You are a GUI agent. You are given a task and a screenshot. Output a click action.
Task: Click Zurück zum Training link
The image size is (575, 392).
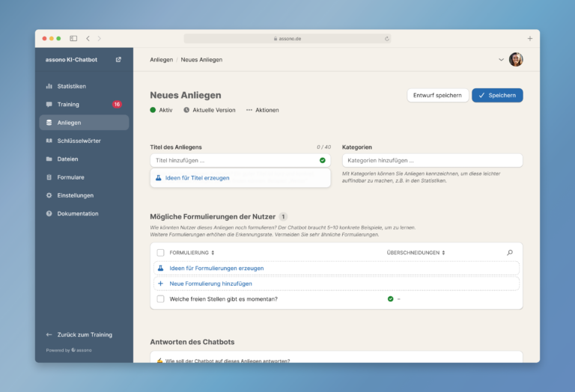point(79,334)
